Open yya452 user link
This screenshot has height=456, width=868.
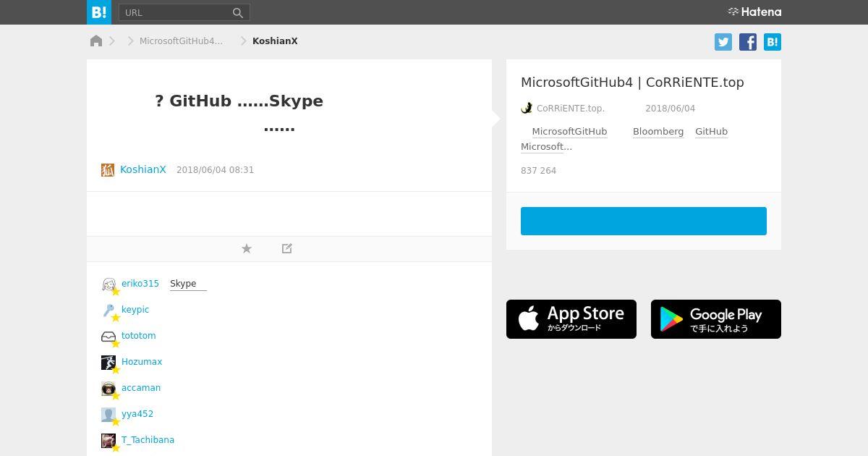(137, 414)
